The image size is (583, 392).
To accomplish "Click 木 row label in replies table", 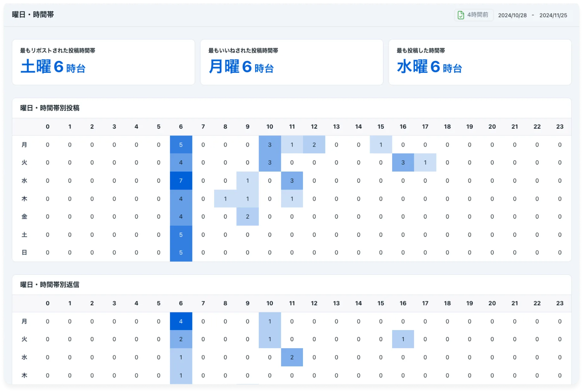I will click(24, 375).
